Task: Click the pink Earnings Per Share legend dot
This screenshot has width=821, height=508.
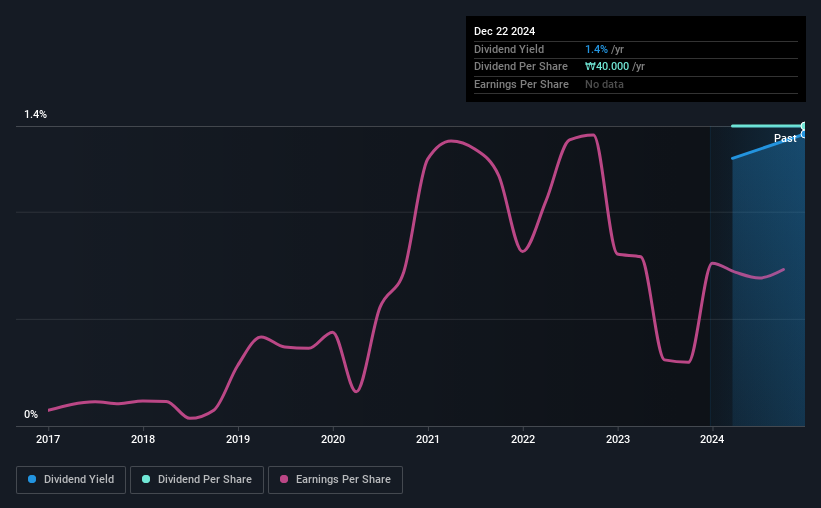Action: click(x=284, y=479)
